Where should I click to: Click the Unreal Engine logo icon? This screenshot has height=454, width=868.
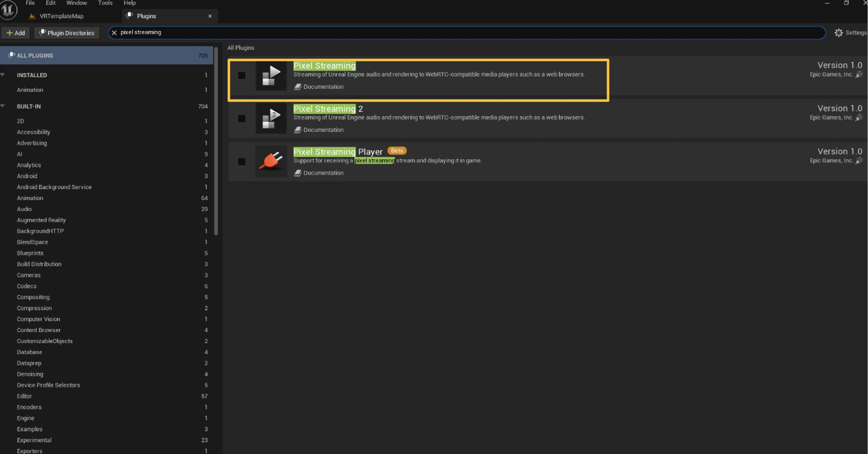(x=8, y=10)
